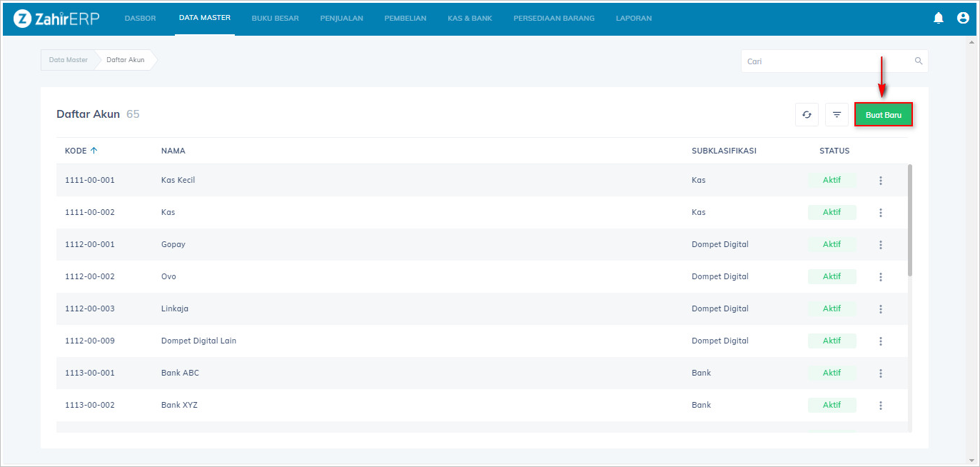Open the filter list icon
Image resolution: width=980 pixels, height=467 pixels.
click(x=837, y=114)
